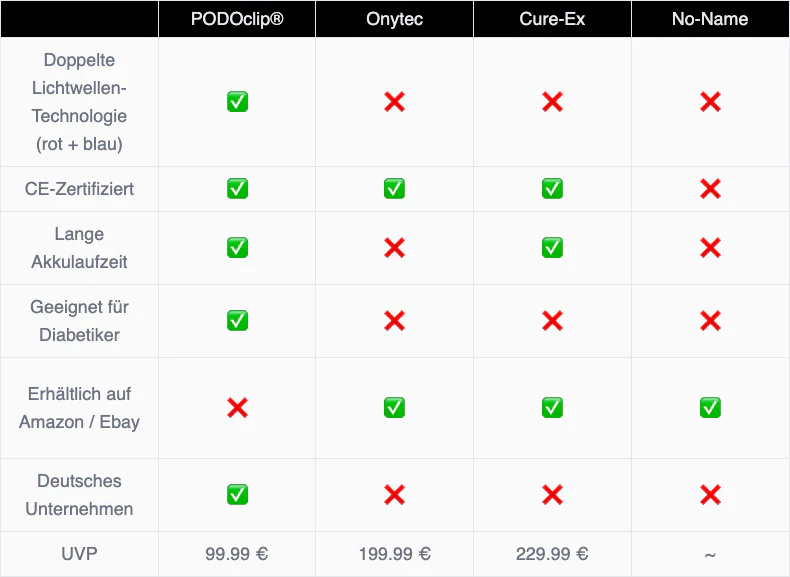Screen dimensions: 790x577
Task: Click Onytec red cross for Doppelte Lichtwellen-Technologie
Action: tap(395, 102)
